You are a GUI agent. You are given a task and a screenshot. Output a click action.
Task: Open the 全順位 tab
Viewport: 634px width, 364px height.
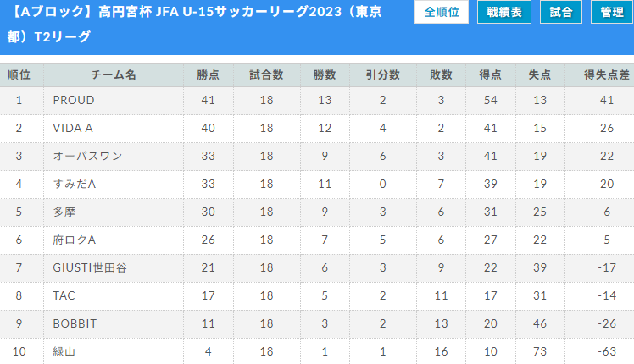click(441, 12)
